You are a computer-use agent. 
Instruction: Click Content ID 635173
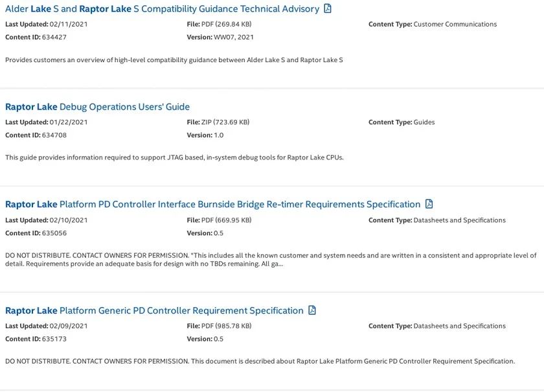(x=36, y=339)
